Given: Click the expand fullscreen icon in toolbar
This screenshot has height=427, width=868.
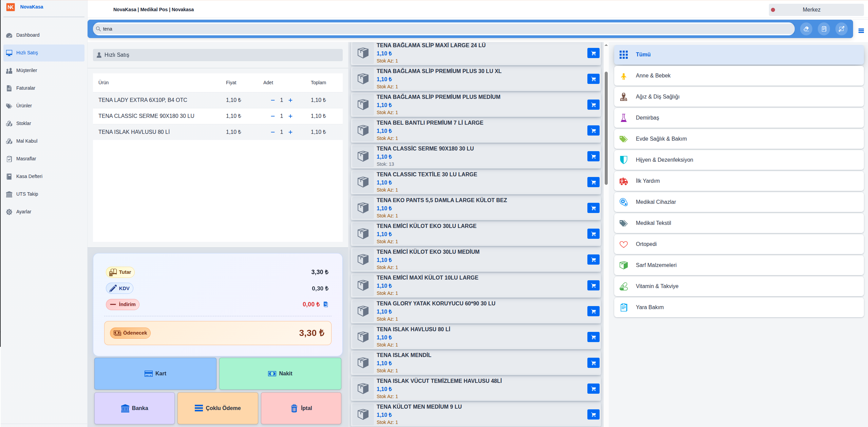Looking at the screenshot, I should click(841, 29).
